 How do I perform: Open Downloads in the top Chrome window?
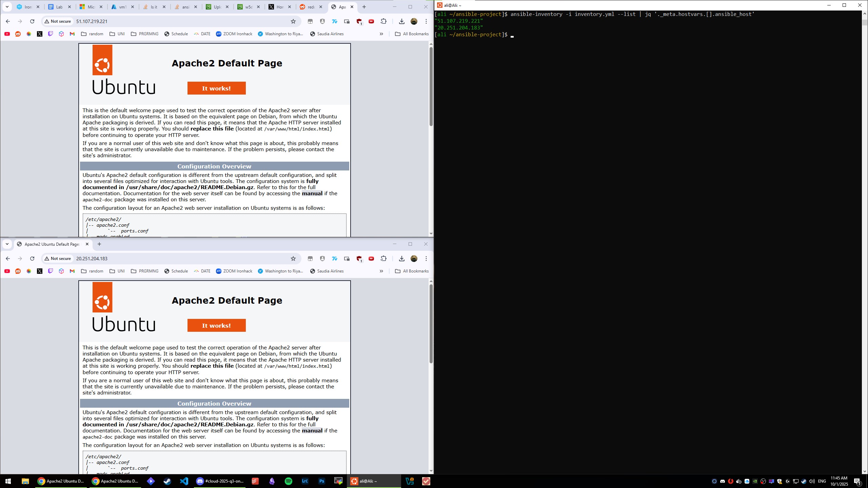coord(401,21)
